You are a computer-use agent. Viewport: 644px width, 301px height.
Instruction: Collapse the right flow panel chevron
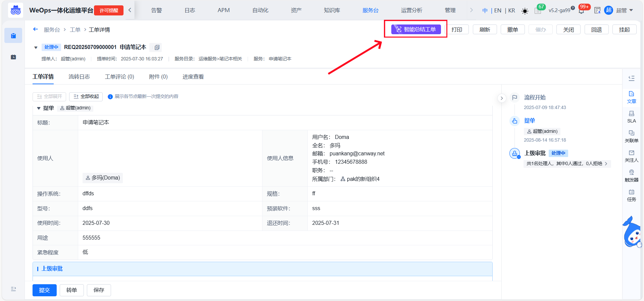(501, 98)
